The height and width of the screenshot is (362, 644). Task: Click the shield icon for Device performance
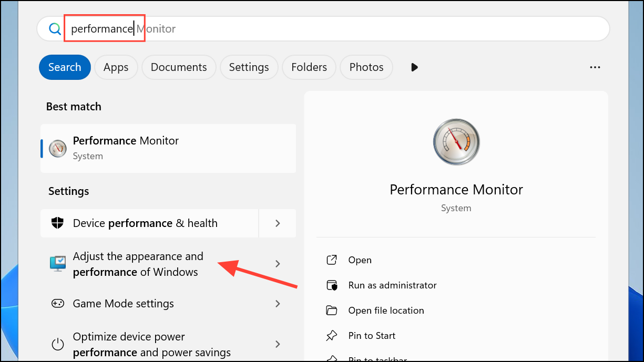pyautogui.click(x=57, y=223)
